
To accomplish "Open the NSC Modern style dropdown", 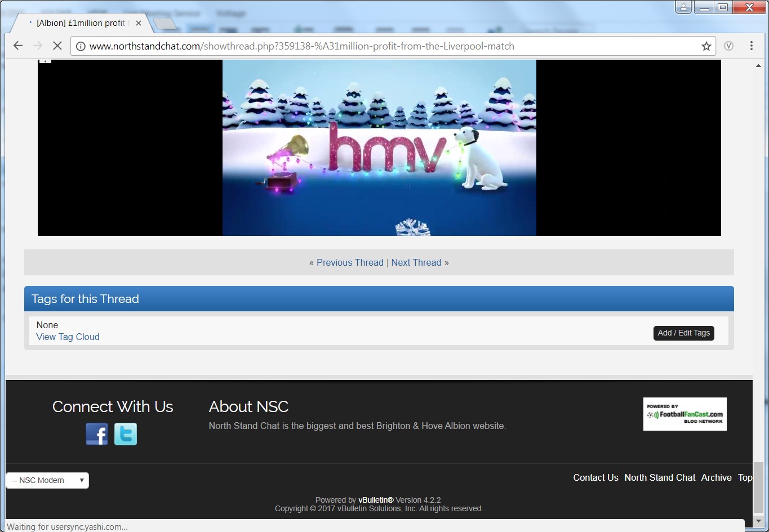I will [x=47, y=480].
